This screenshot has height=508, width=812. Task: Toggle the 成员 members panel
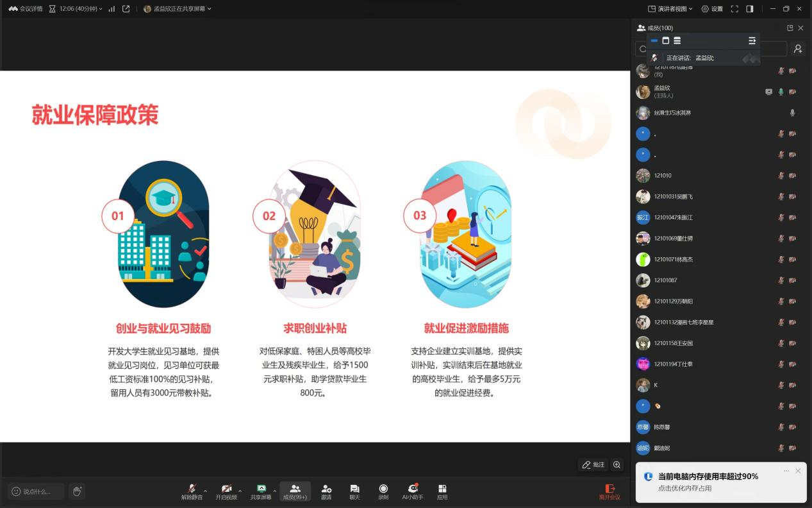(295, 491)
